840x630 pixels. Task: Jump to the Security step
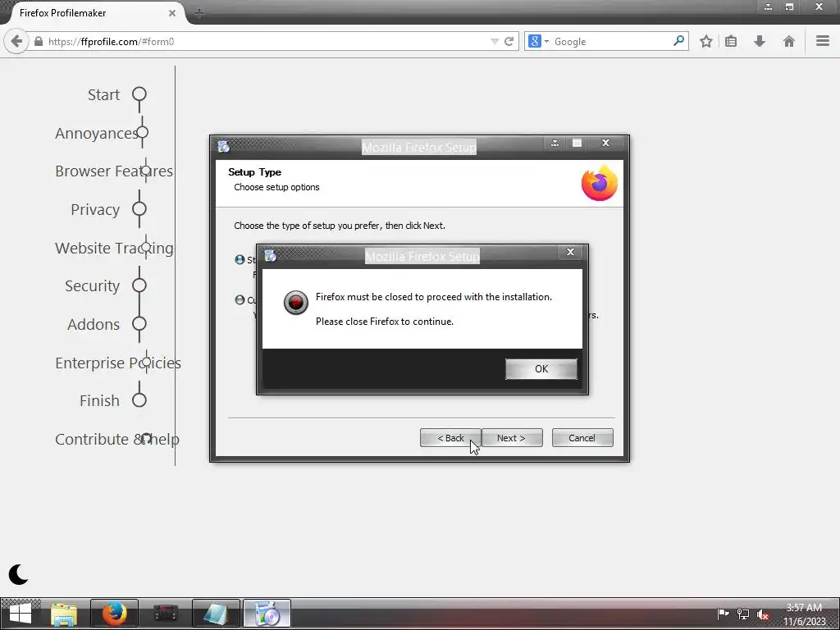92,286
